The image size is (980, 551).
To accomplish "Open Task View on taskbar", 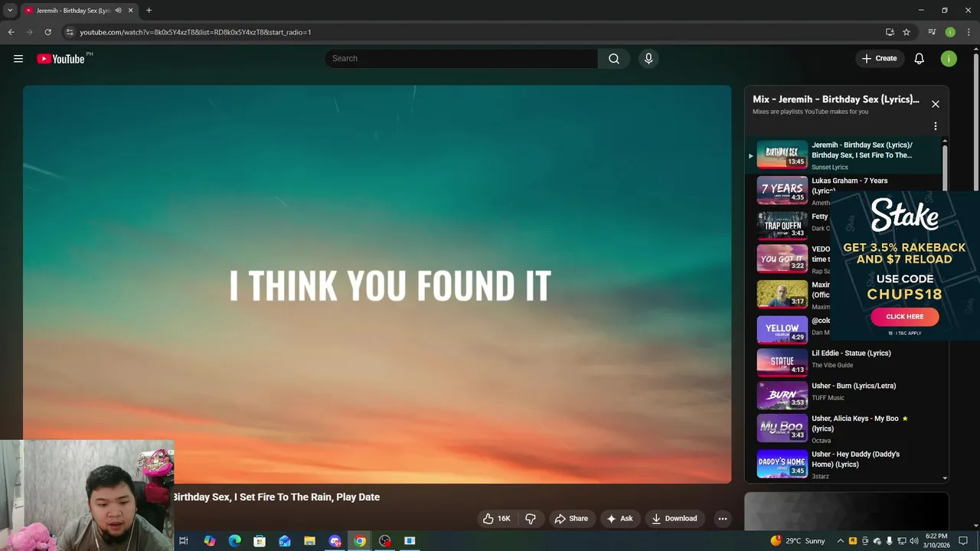I will point(184,541).
